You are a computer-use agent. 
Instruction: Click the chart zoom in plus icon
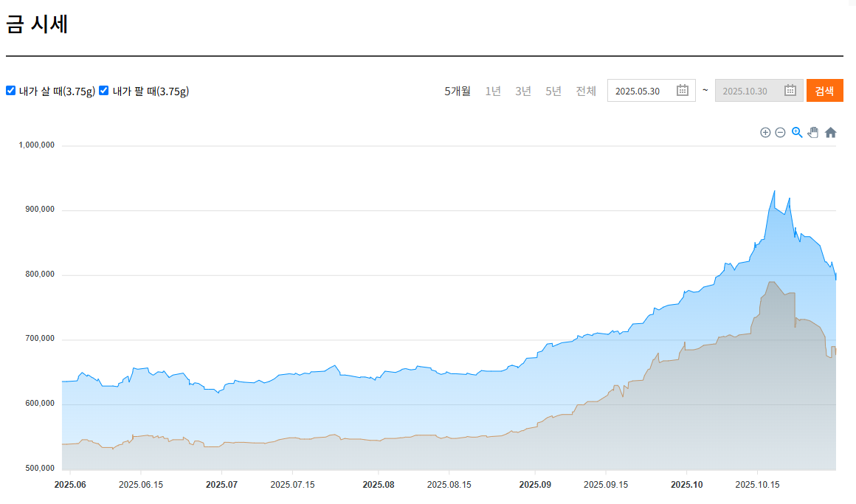coord(765,133)
